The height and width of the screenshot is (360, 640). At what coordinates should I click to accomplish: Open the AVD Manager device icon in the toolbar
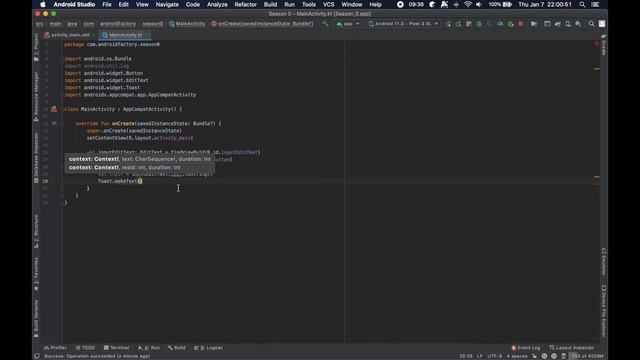point(568,24)
